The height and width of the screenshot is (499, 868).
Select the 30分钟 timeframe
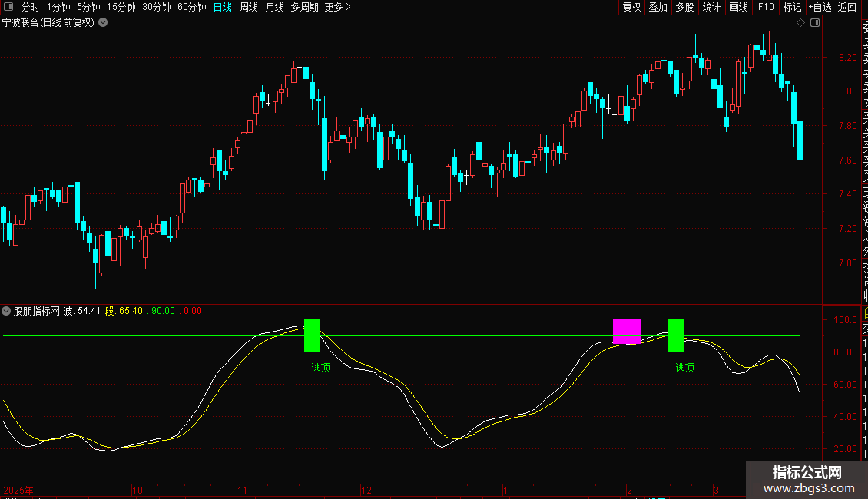pos(157,7)
